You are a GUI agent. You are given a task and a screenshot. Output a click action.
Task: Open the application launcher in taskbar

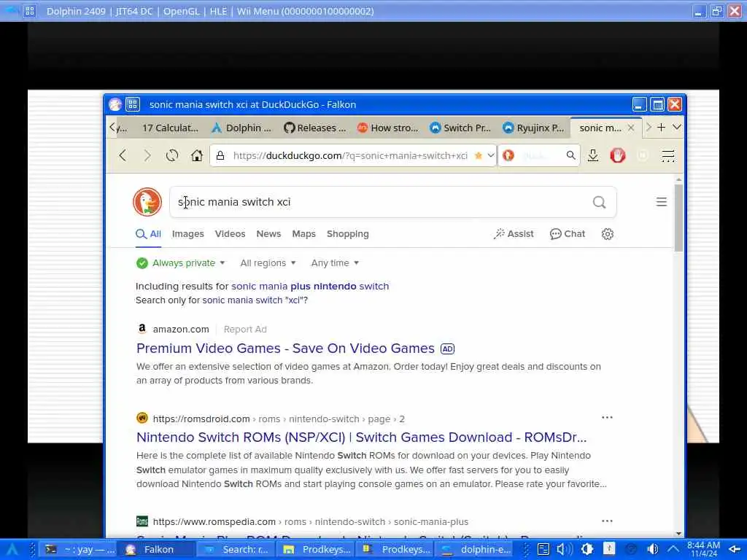point(12,549)
